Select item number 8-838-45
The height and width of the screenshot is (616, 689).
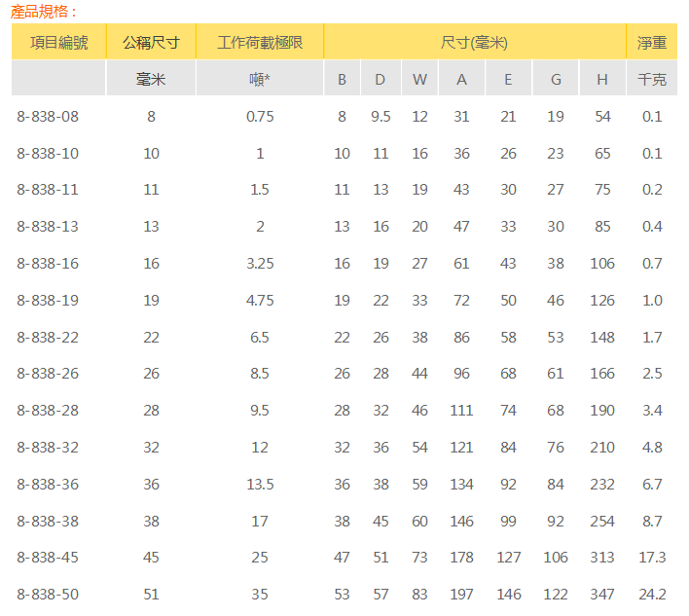[48, 558]
